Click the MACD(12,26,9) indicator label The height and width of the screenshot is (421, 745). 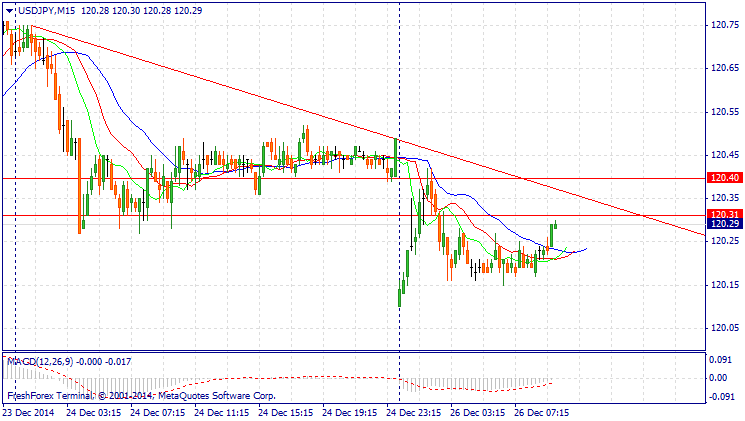pos(40,362)
